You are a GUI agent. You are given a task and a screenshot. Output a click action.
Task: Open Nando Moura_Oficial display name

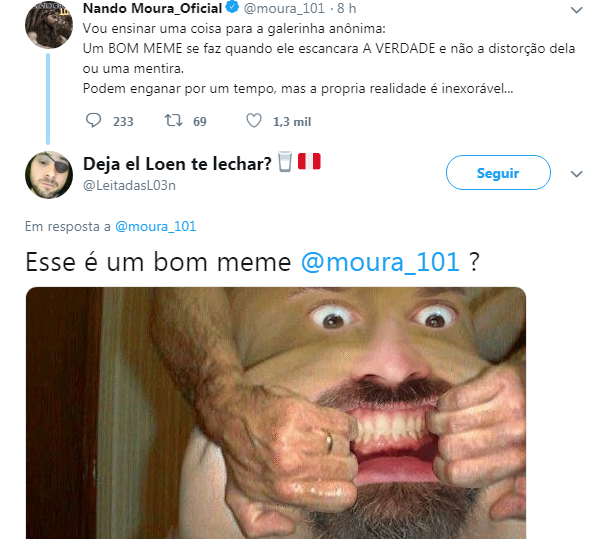(152, 8)
